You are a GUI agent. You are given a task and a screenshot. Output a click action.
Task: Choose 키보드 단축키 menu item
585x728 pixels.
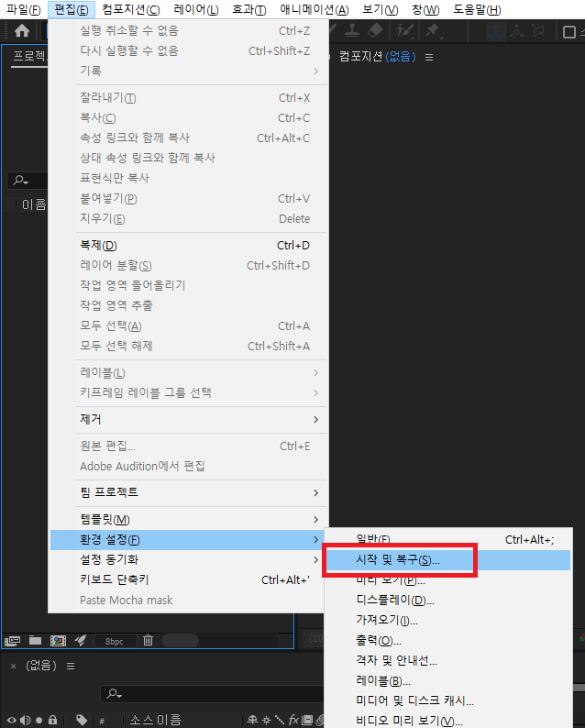[189, 579]
